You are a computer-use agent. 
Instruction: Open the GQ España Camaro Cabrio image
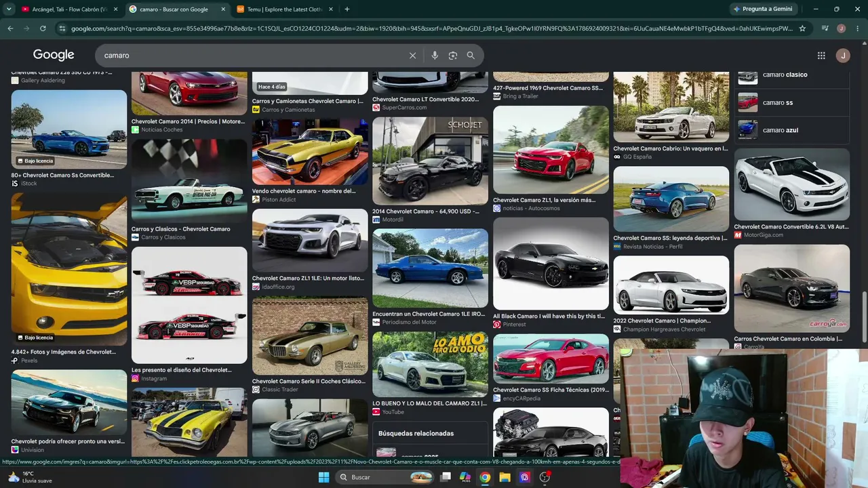671,106
